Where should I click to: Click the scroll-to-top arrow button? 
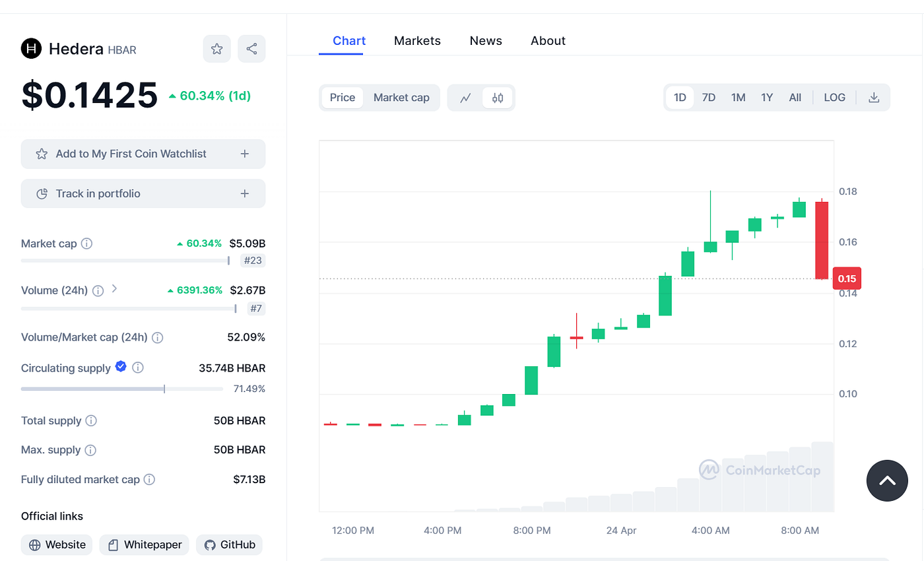tap(887, 481)
